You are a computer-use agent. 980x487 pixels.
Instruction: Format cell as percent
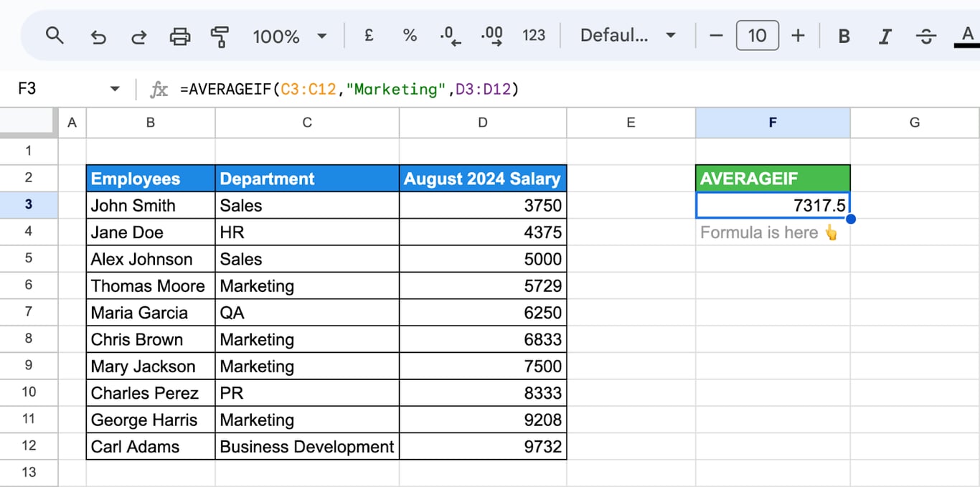point(410,35)
